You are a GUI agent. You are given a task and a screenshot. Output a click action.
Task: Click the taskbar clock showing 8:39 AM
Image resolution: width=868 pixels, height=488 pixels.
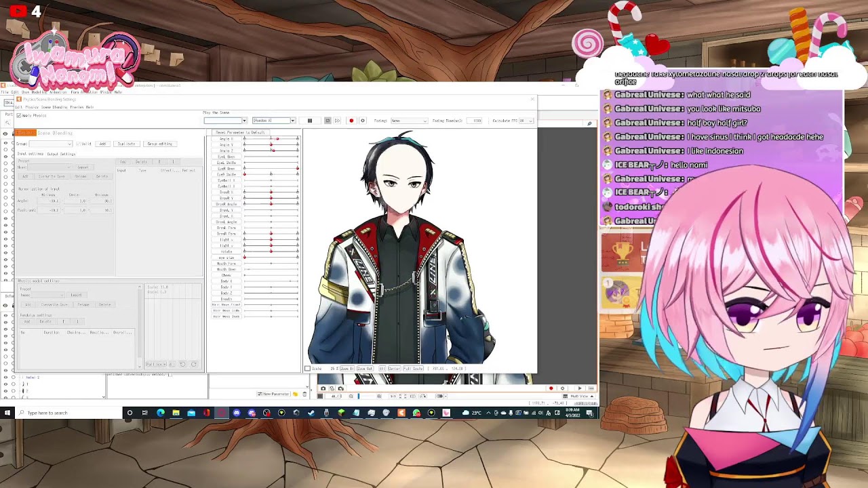(x=572, y=413)
